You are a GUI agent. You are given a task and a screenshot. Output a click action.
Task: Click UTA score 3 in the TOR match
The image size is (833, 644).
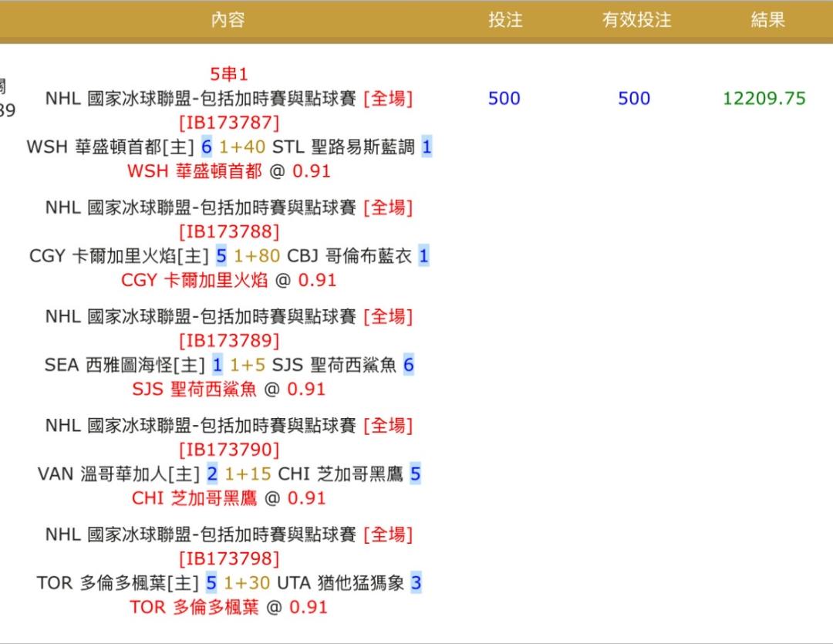click(x=416, y=583)
